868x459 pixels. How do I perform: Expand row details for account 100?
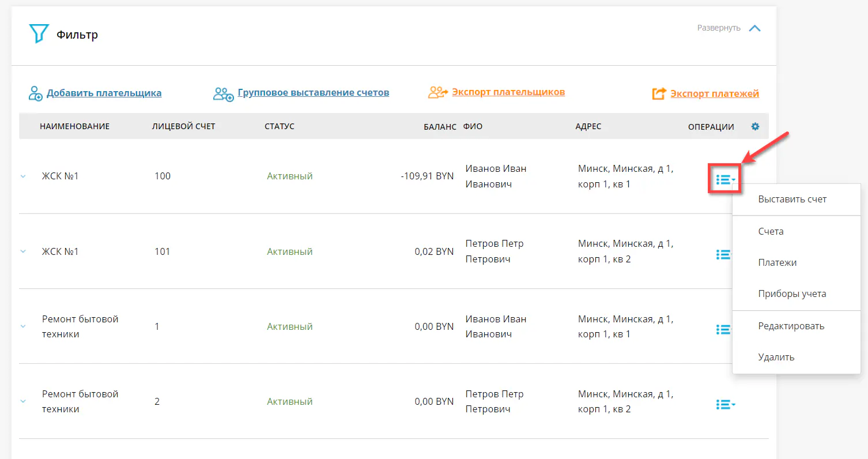coord(24,176)
